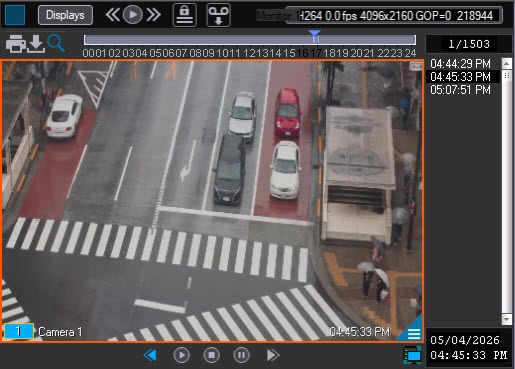Select the 04:44:29 PM event entry
Screen dimensions: 515x369
click(460, 64)
